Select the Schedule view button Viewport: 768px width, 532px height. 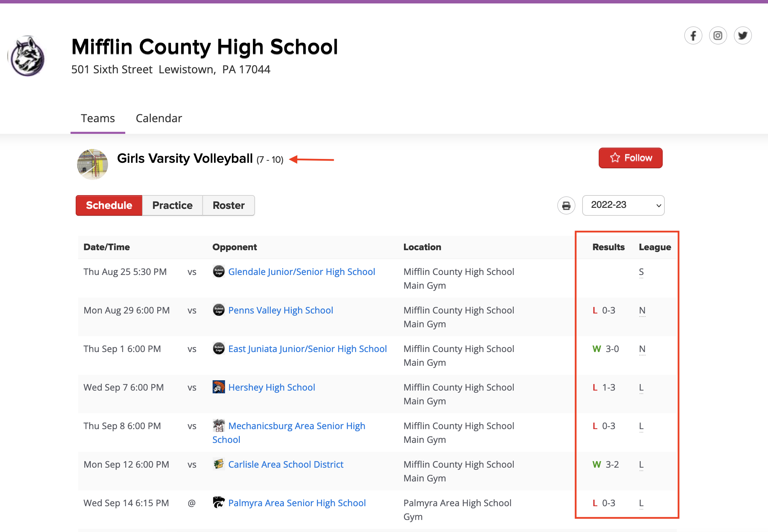pos(109,205)
